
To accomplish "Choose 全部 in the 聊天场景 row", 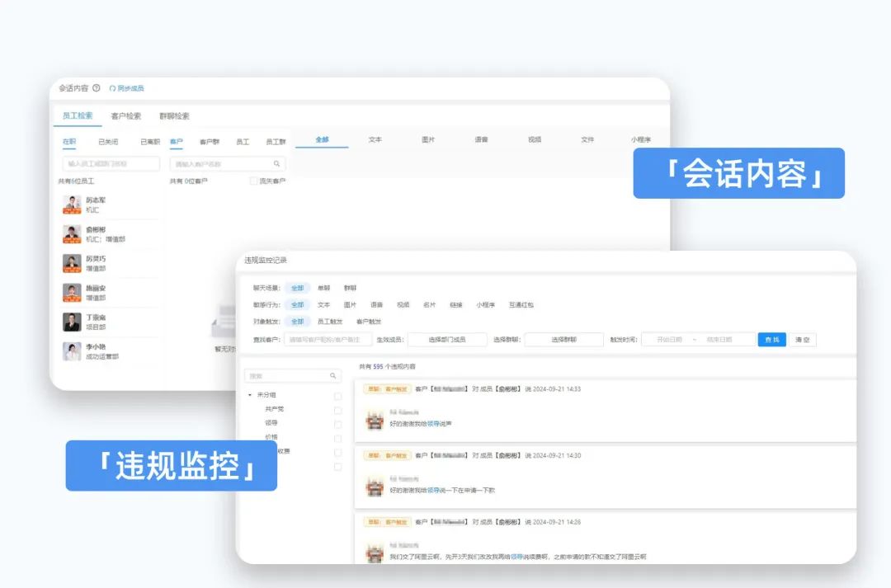I will click(x=297, y=288).
